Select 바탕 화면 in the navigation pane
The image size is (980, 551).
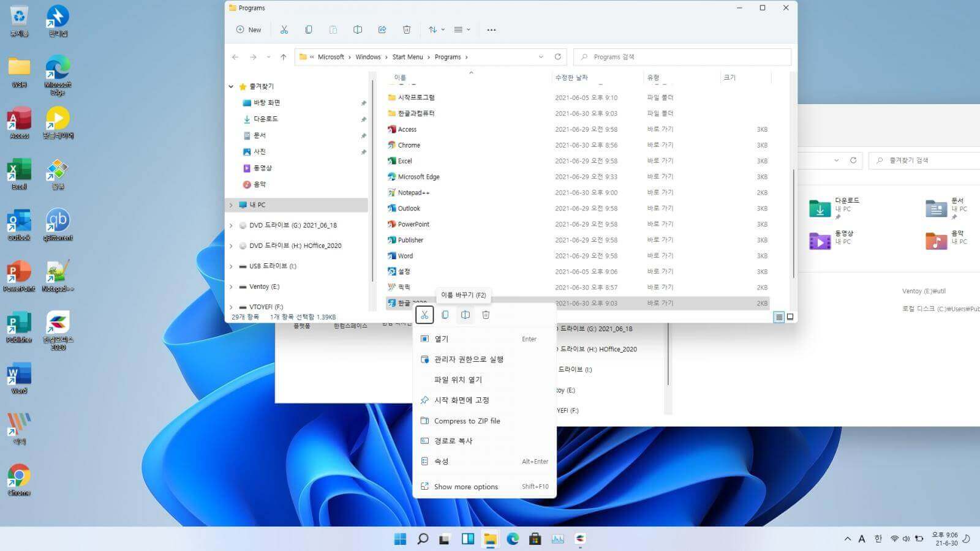[266, 103]
